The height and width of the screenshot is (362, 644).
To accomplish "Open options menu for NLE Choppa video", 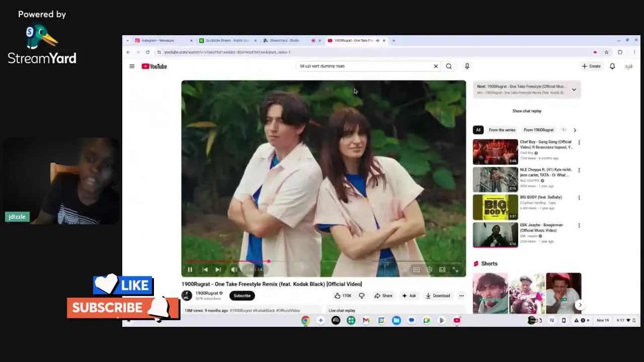I will tap(579, 170).
